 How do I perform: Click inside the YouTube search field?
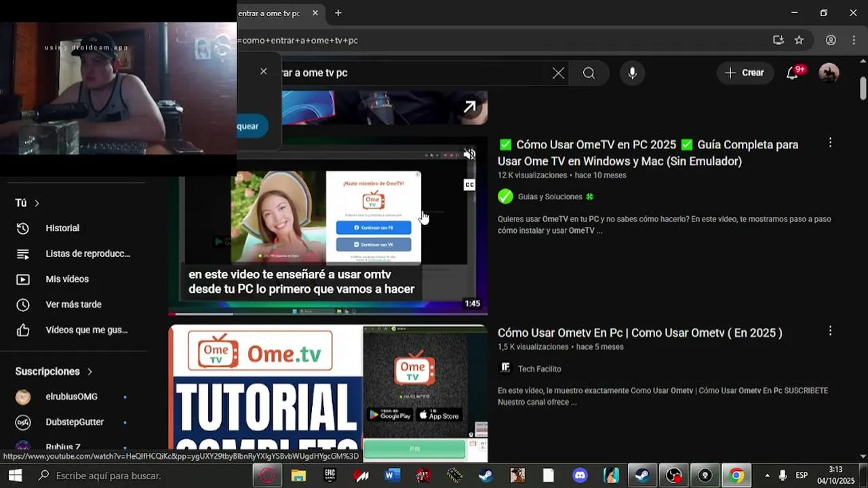414,73
